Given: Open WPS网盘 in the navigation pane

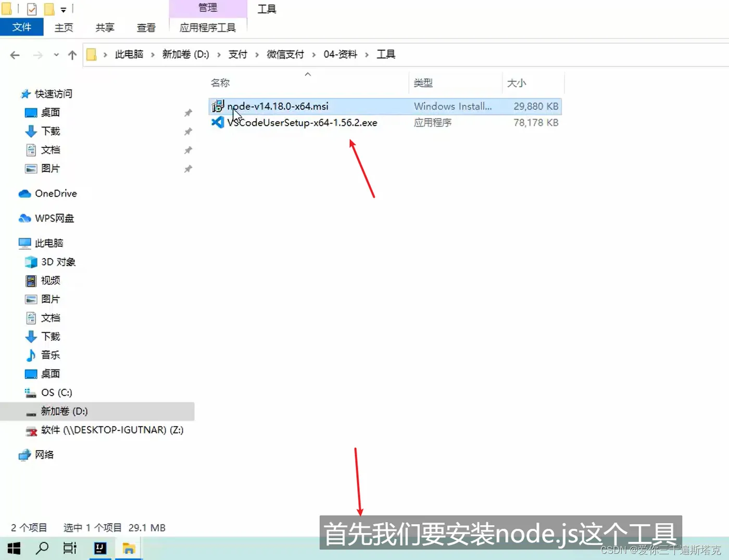Looking at the screenshot, I should click(x=54, y=219).
